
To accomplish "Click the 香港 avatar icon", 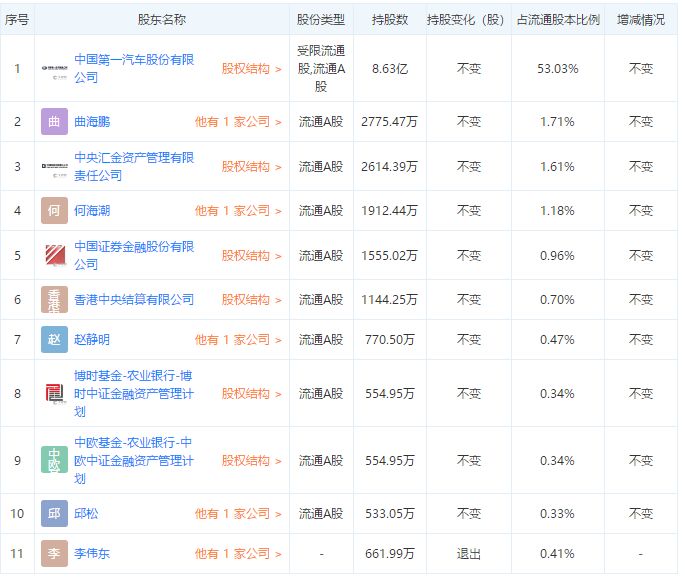I will point(55,300).
